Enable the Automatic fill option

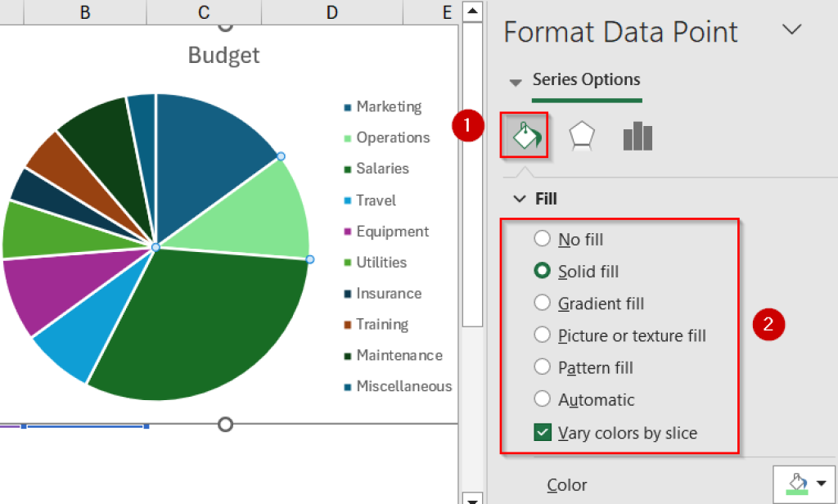[541, 399]
